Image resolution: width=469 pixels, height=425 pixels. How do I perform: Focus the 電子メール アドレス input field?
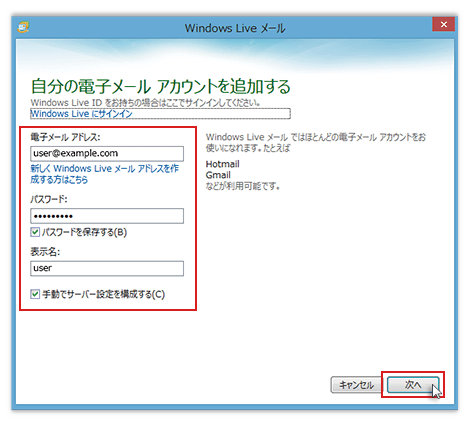107,154
